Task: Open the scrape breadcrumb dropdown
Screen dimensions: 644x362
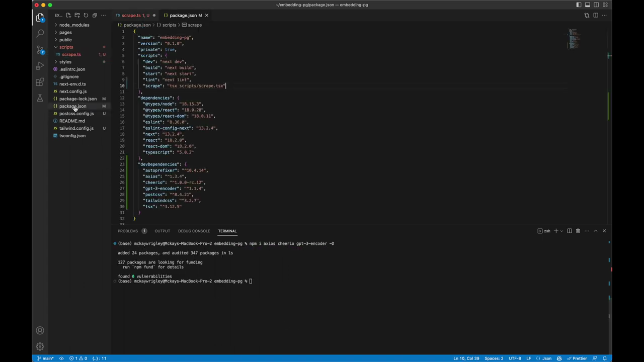Action: click(x=192, y=25)
